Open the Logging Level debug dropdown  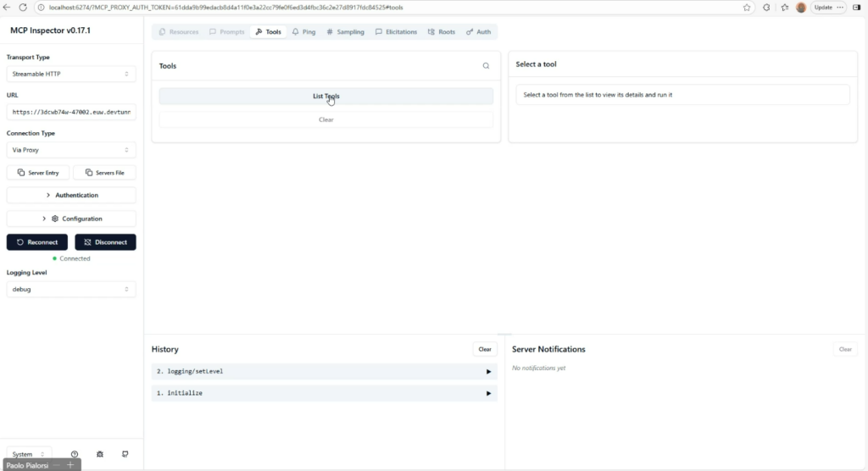coord(71,289)
